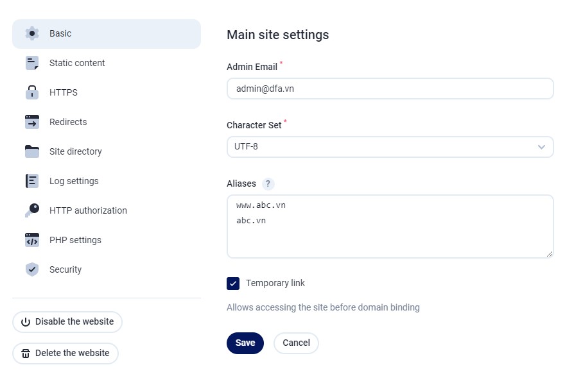Click the gear icon beside Basic
574x392 pixels.
click(x=32, y=33)
